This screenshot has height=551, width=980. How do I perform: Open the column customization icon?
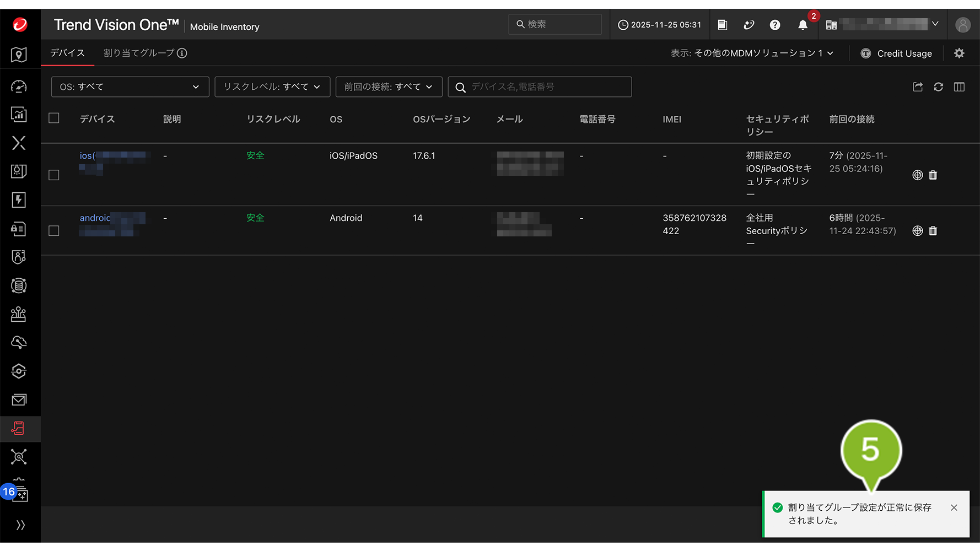(x=959, y=87)
